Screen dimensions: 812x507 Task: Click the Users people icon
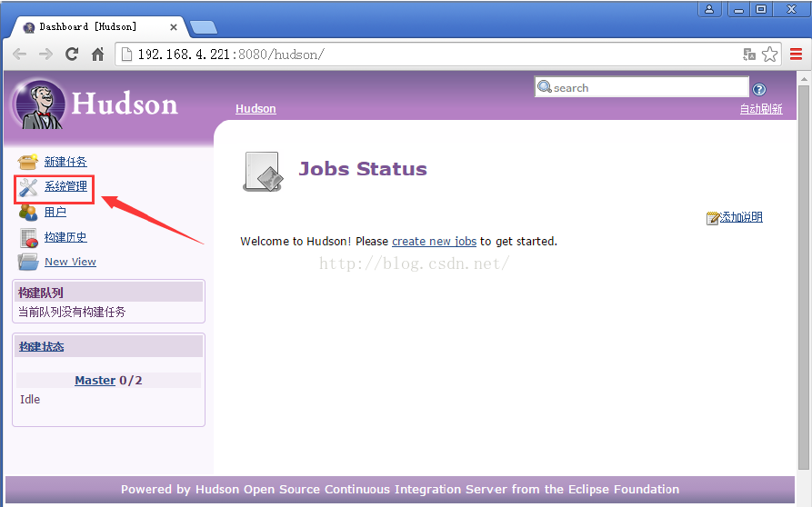pos(28,212)
